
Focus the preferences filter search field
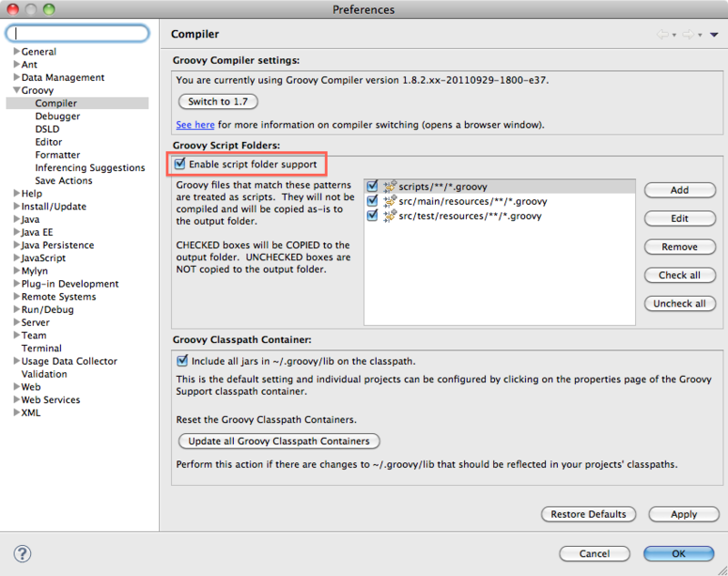77,34
